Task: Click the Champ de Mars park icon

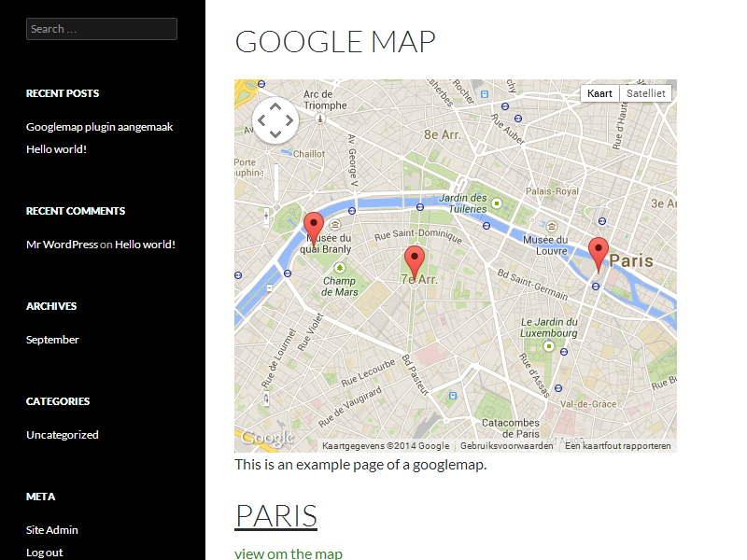Action: coord(339,268)
